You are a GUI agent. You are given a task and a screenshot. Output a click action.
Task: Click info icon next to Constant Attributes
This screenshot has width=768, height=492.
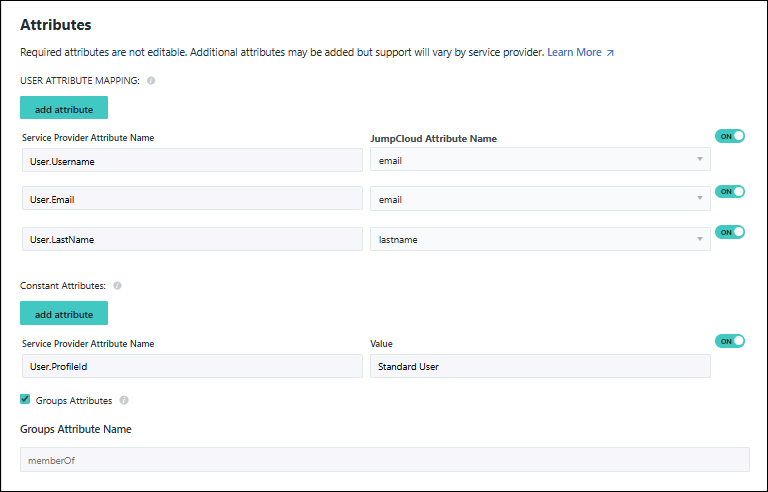coord(117,286)
